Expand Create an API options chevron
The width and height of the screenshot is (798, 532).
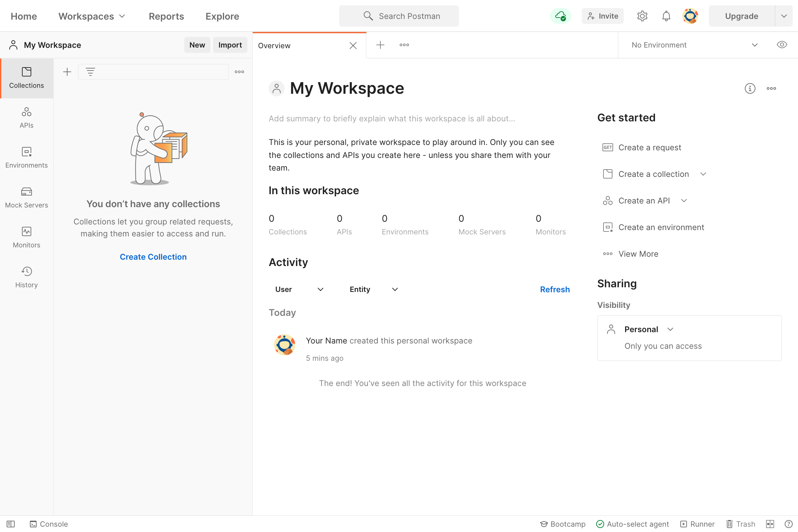tap(684, 201)
